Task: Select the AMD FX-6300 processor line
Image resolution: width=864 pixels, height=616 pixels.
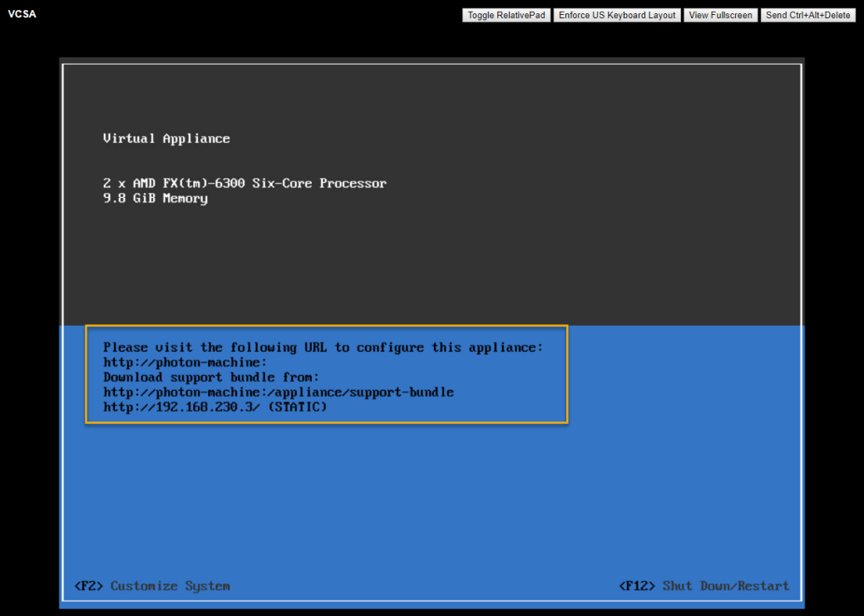Action: pos(244,183)
